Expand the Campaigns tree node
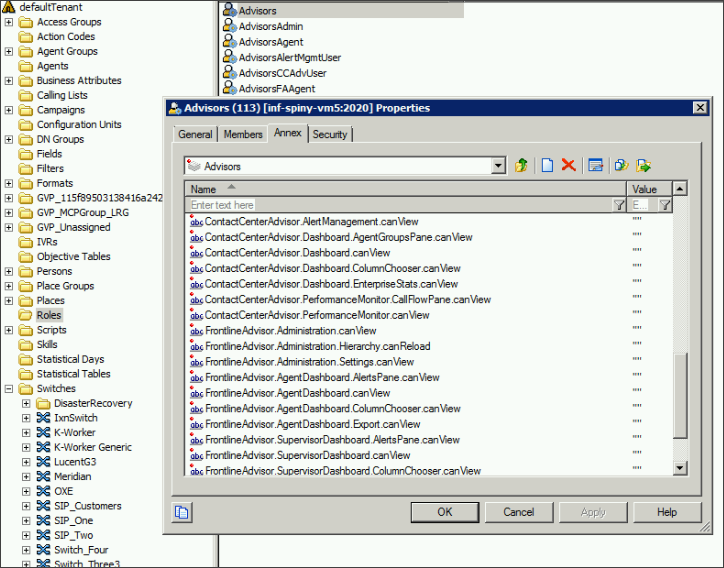The width and height of the screenshot is (724, 568). click(9, 110)
